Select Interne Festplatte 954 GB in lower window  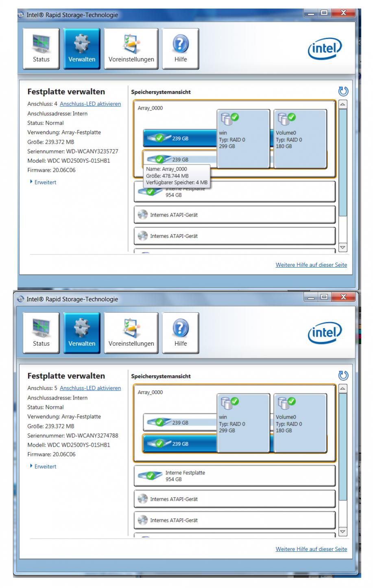[235, 476]
